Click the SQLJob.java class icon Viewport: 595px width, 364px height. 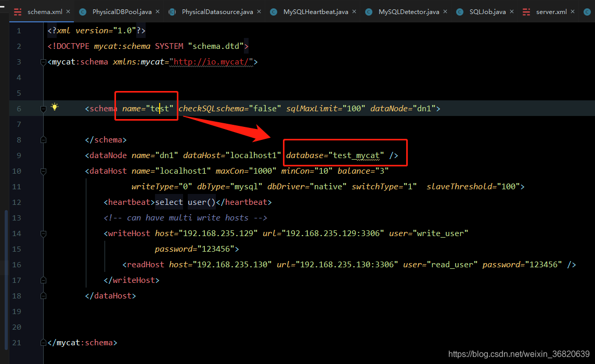tap(460, 12)
